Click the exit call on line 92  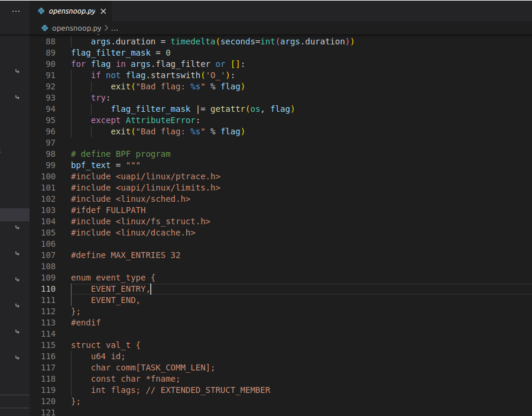(178, 86)
